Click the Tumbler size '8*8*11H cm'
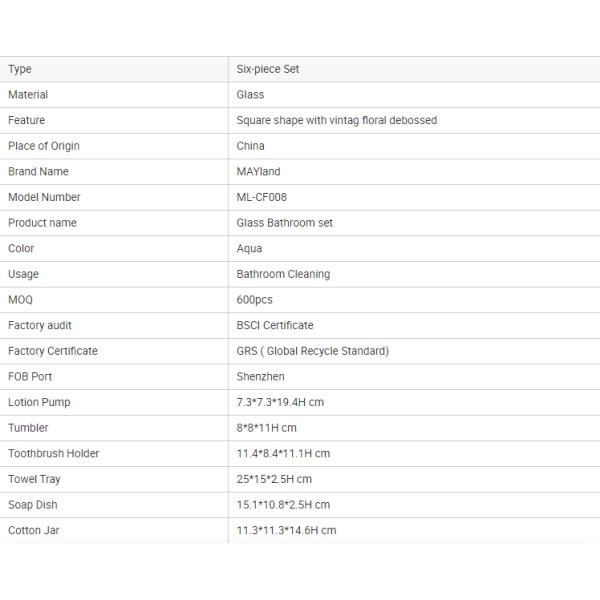Viewport: 600px width, 600px height. [x=267, y=428]
